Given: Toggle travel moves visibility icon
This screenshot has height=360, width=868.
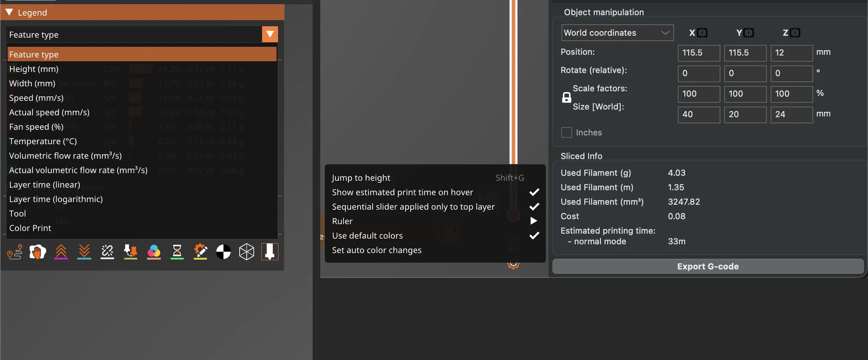Looking at the screenshot, I should point(15,252).
